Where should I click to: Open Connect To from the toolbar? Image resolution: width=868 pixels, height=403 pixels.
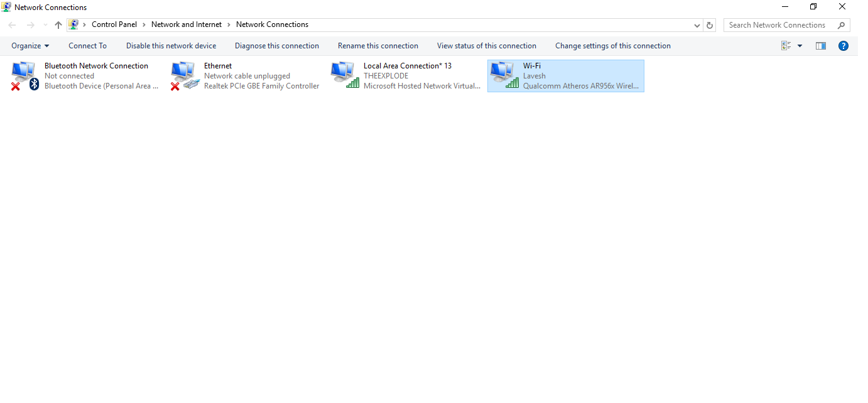point(87,45)
